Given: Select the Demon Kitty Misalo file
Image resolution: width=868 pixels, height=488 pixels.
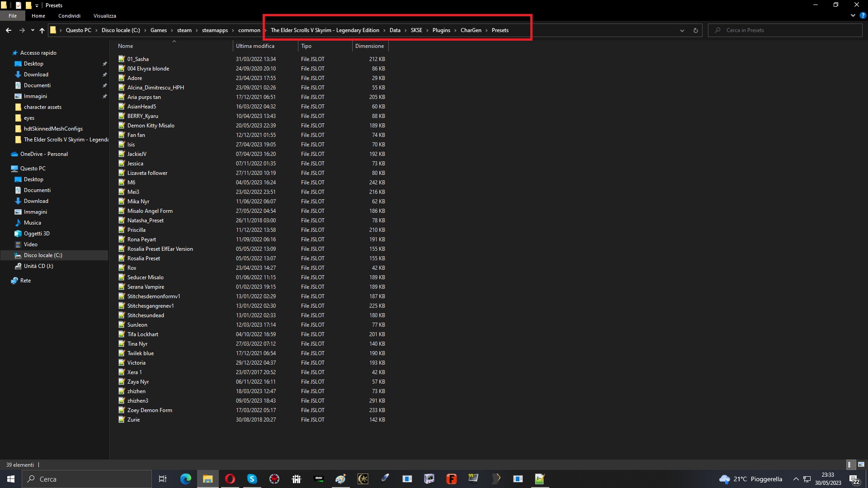Looking at the screenshot, I should pyautogui.click(x=151, y=126).
